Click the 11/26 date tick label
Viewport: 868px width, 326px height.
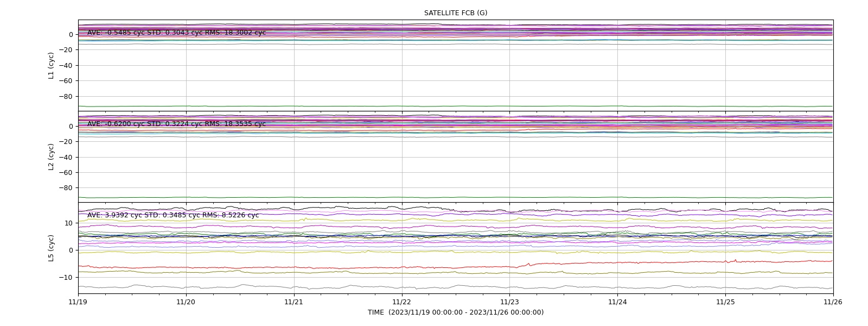833,302
